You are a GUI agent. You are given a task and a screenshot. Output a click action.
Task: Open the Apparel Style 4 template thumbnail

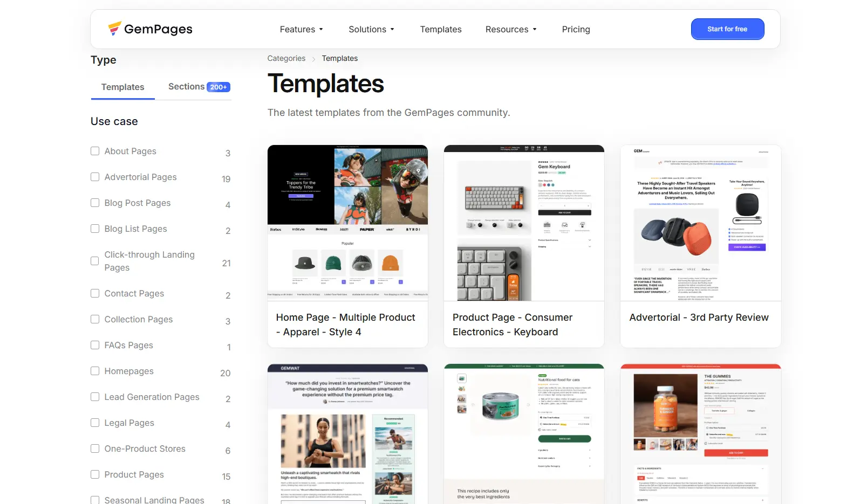click(347, 223)
